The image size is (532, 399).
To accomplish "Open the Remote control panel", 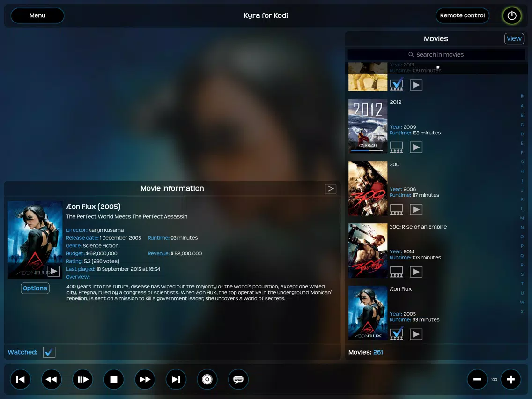I will 462,15.
